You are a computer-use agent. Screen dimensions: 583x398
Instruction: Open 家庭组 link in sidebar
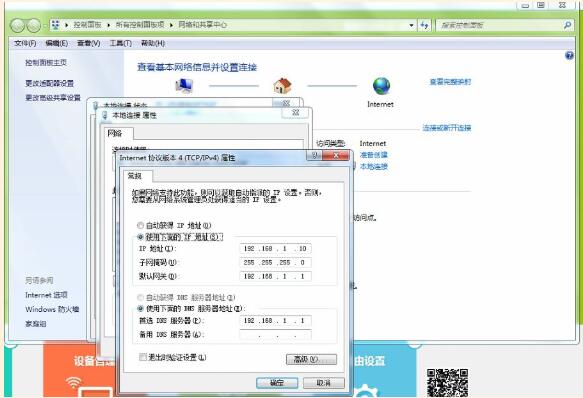[x=36, y=324]
